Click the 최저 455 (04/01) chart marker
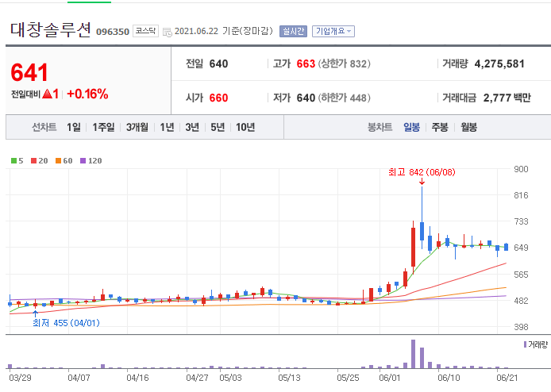Image resolution: width=551 pixels, height=392 pixels. click(x=66, y=323)
